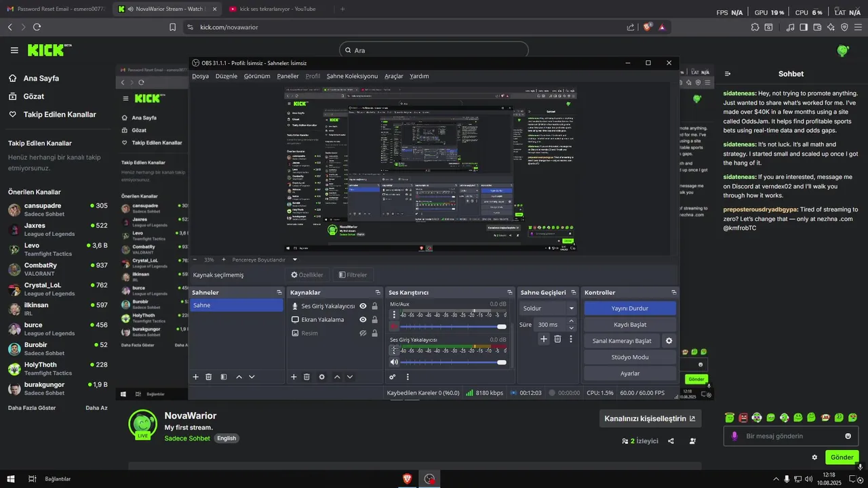Viewport: 868px width, 488px height.
Task: Open advanced audio properties gears icon
Action: click(393, 377)
